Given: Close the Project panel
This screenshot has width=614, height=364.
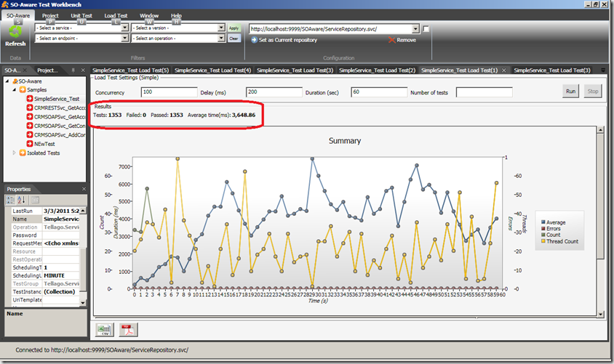Looking at the screenshot, I should (x=83, y=70).
